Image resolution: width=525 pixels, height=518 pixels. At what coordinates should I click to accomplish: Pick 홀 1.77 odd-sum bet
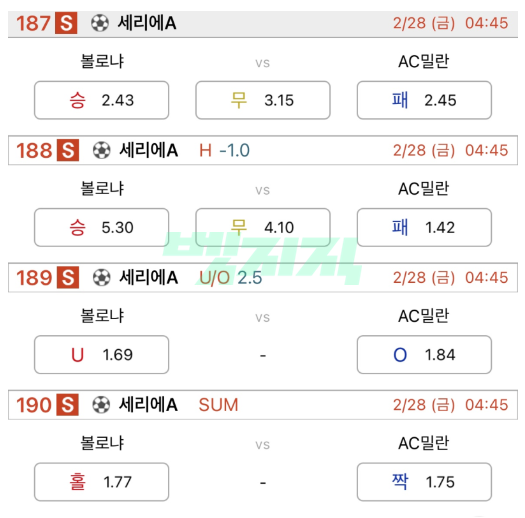[x=101, y=482]
